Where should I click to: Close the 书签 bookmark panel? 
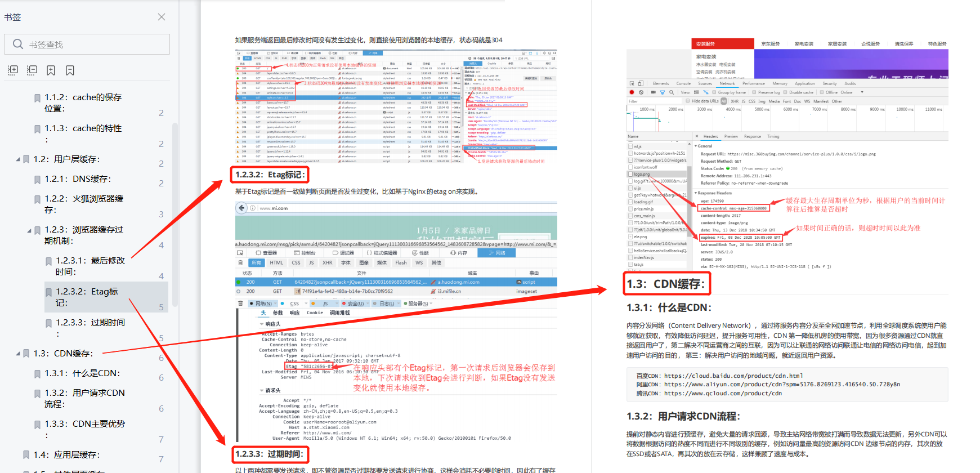[x=162, y=17]
